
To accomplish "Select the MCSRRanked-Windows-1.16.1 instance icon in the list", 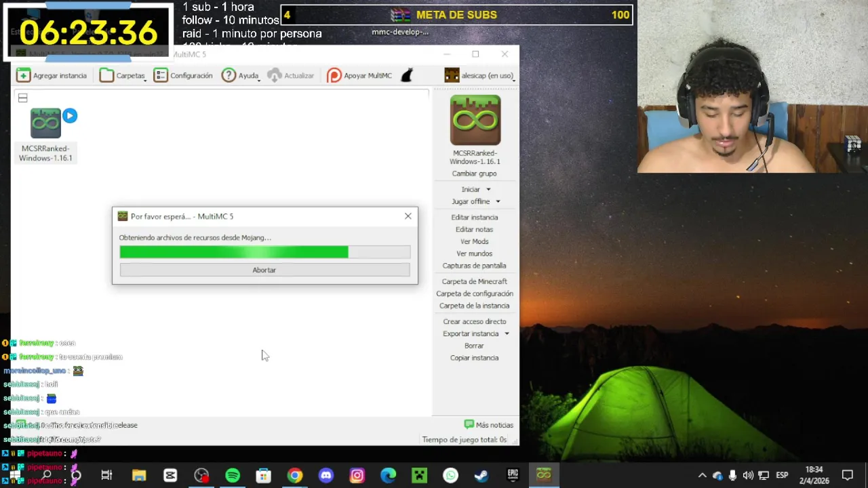I will (45, 123).
